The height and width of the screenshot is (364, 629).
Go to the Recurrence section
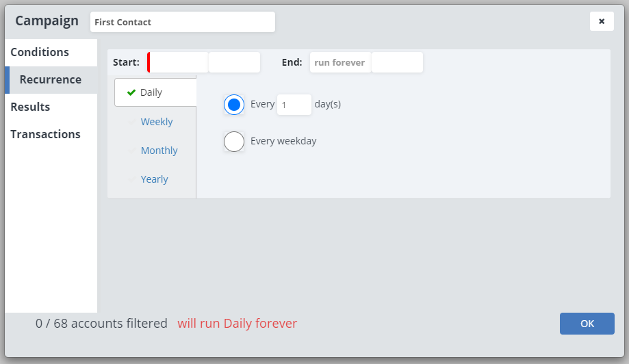(x=51, y=80)
